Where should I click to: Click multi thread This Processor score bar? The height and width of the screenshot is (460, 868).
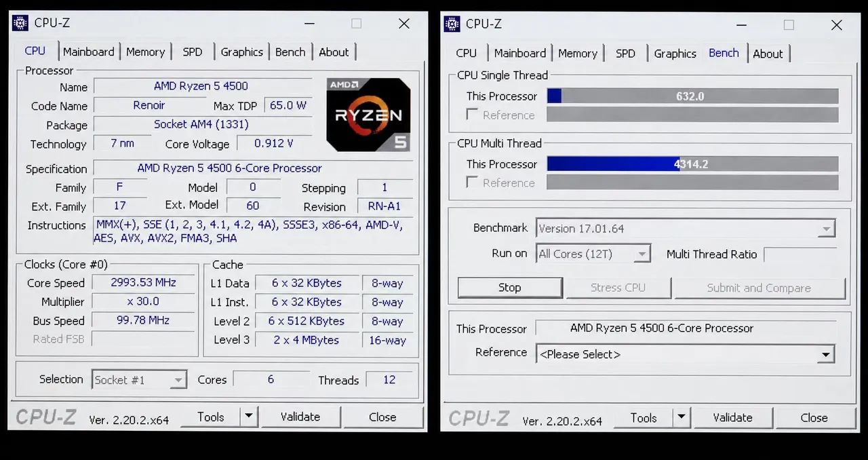coord(692,164)
